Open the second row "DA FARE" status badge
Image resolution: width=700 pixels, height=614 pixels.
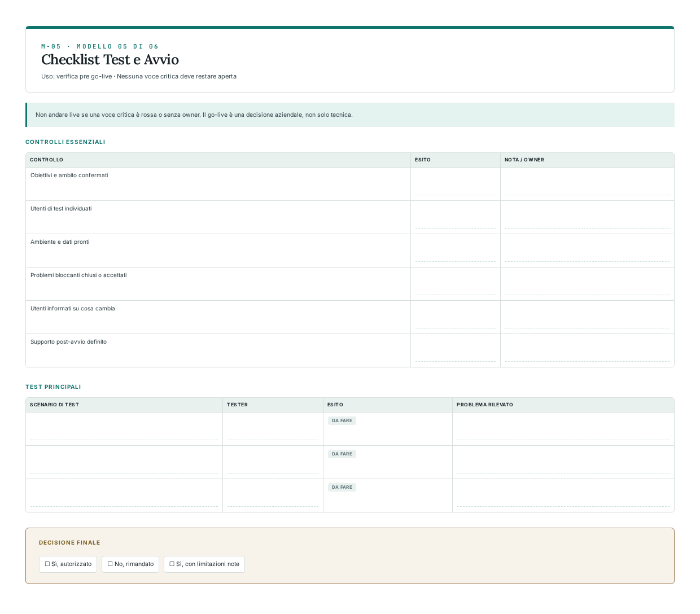(342, 454)
